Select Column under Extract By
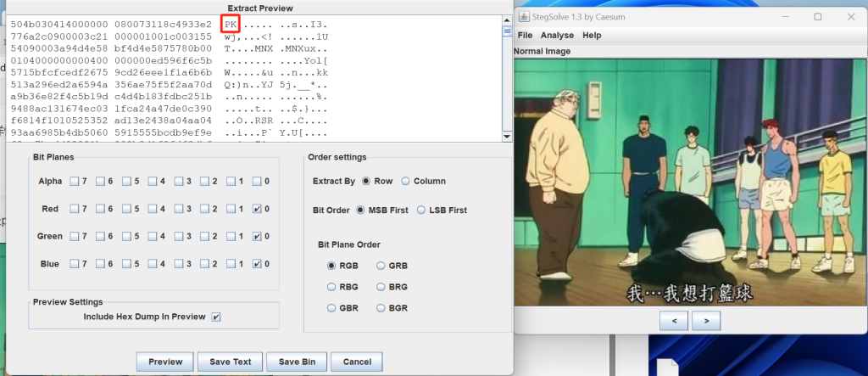868x376 pixels. click(x=406, y=181)
